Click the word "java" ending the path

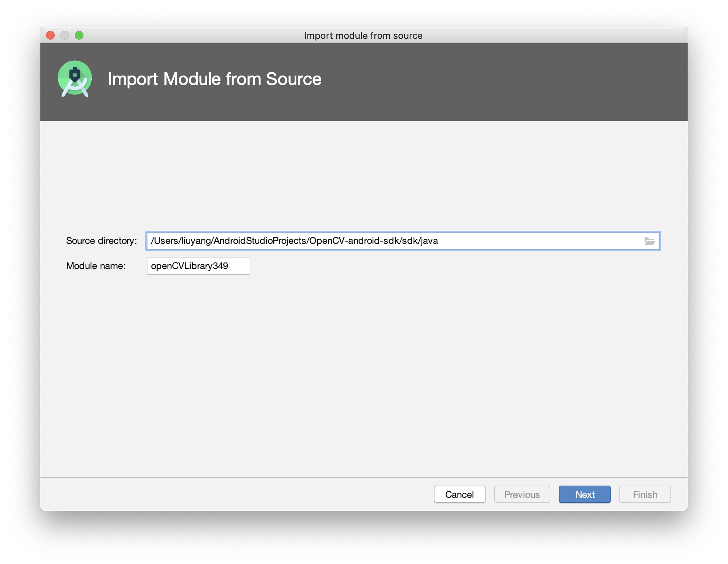tap(430, 241)
